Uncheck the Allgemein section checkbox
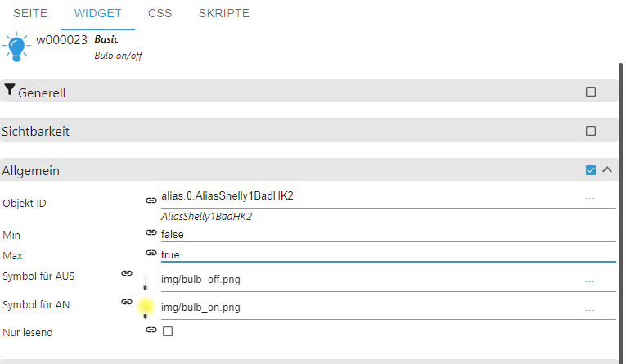Viewport: 626px width, 364px height. (x=591, y=170)
